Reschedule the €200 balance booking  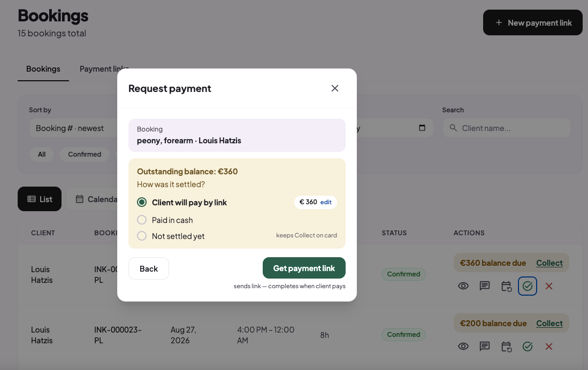click(x=506, y=346)
